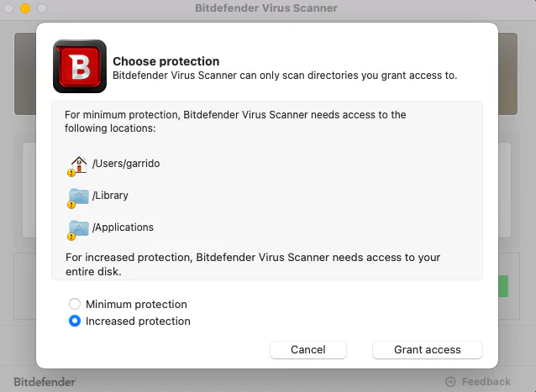Close the window with the red button
Image resolution: width=536 pixels, height=392 pixels.
[x=8, y=8]
